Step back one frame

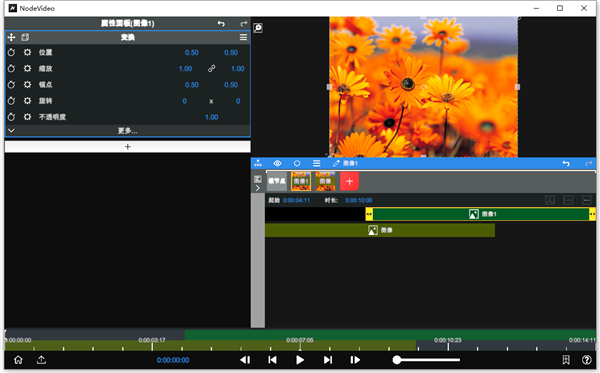[x=245, y=360]
